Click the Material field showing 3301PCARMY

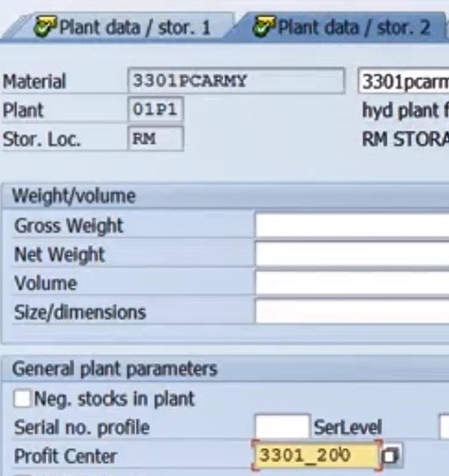click(235, 81)
